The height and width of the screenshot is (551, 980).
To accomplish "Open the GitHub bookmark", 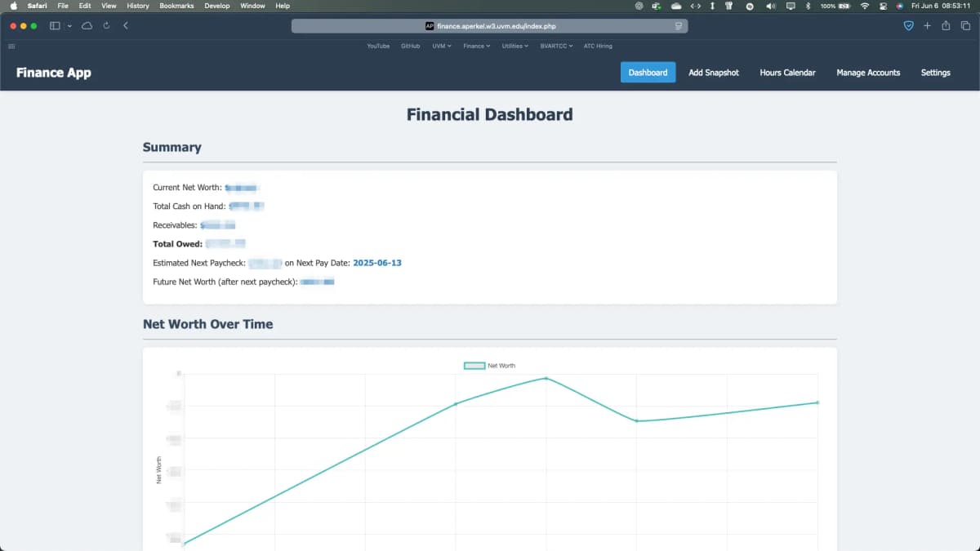I will [411, 47].
